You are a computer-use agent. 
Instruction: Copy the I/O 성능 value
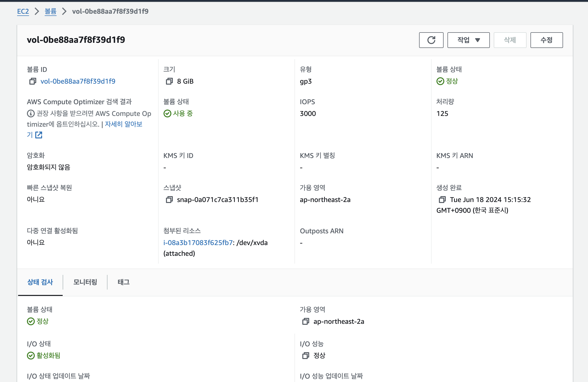point(306,355)
